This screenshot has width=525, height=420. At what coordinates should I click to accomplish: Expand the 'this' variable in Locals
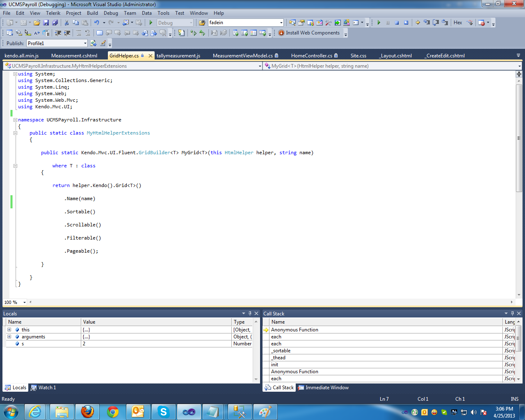click(9, 330)
